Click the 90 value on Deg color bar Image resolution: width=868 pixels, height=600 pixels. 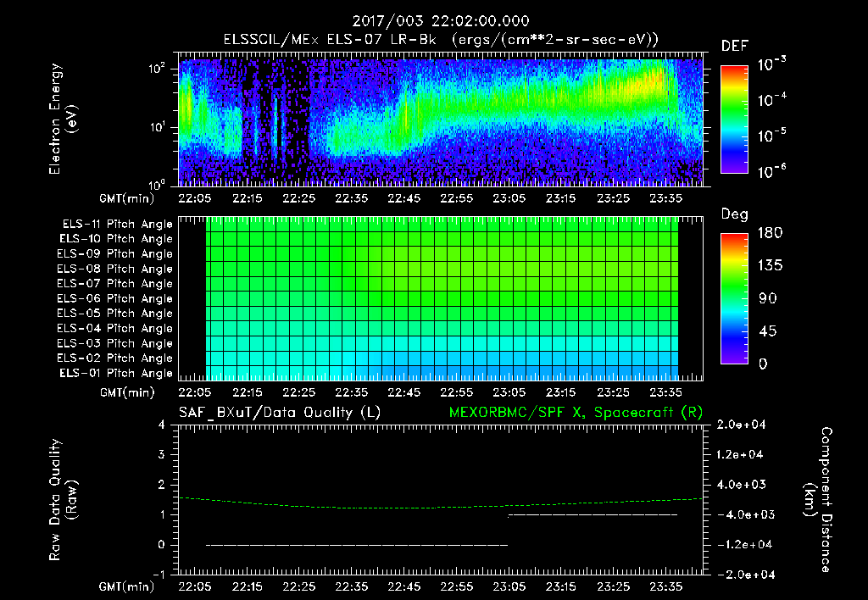tap(768, 299)
